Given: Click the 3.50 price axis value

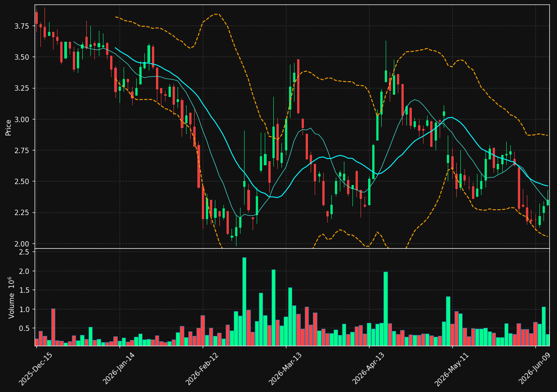Looking at the screenshot, I should click(x=22, y=57).
